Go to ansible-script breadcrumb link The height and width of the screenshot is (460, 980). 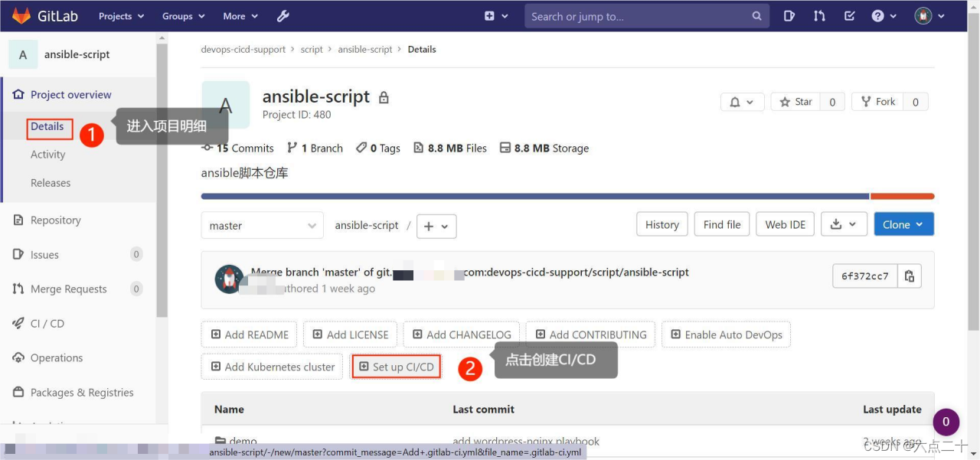tap(365, 49)
